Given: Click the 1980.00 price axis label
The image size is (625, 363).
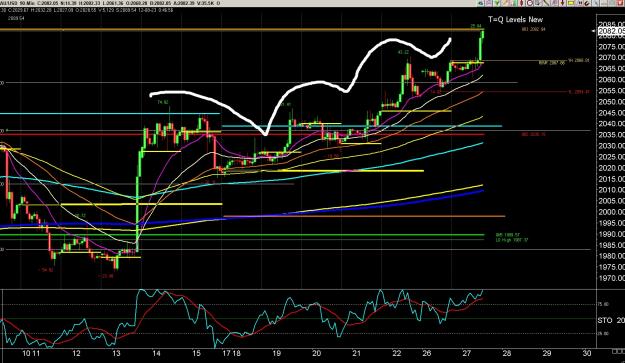Looking at the screenshot, I should point(611,256).
